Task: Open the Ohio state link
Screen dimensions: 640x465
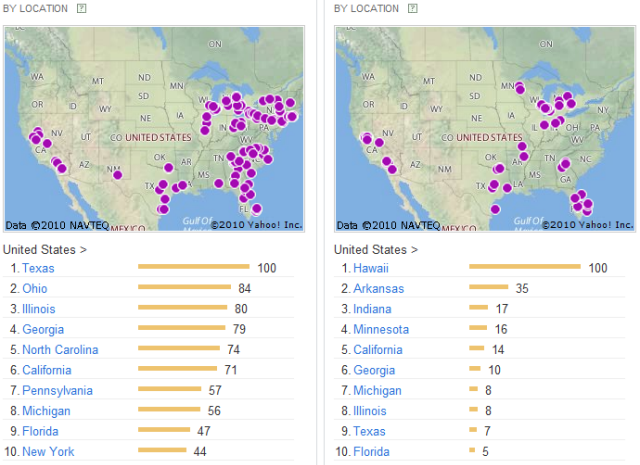Action: [35, 289]
